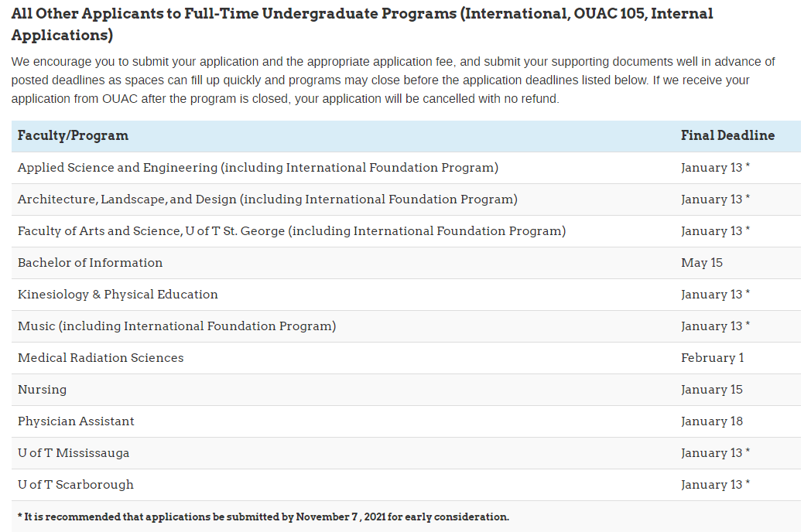This screenshot has height=532, width=811.
Task: Click the 'U of T Mississauga' cell
Action: pyautogui.click(x=74, y=453)
